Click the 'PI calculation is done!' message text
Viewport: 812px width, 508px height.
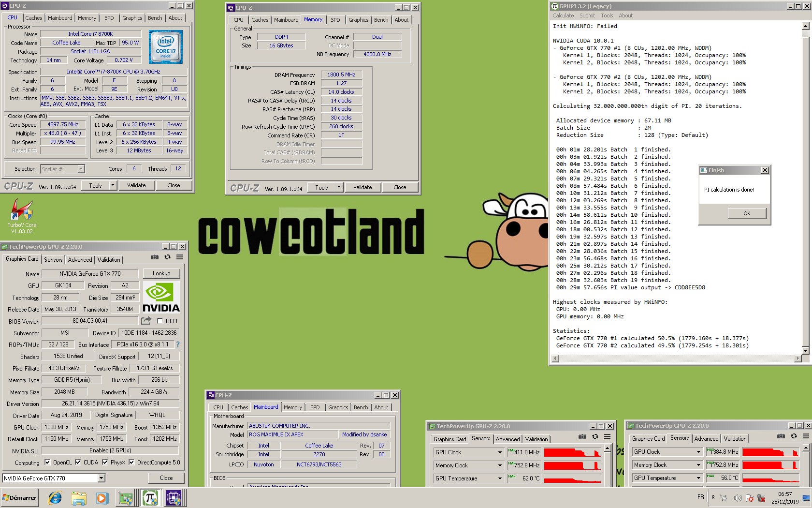pyautogui.click(x=729, y=190)
